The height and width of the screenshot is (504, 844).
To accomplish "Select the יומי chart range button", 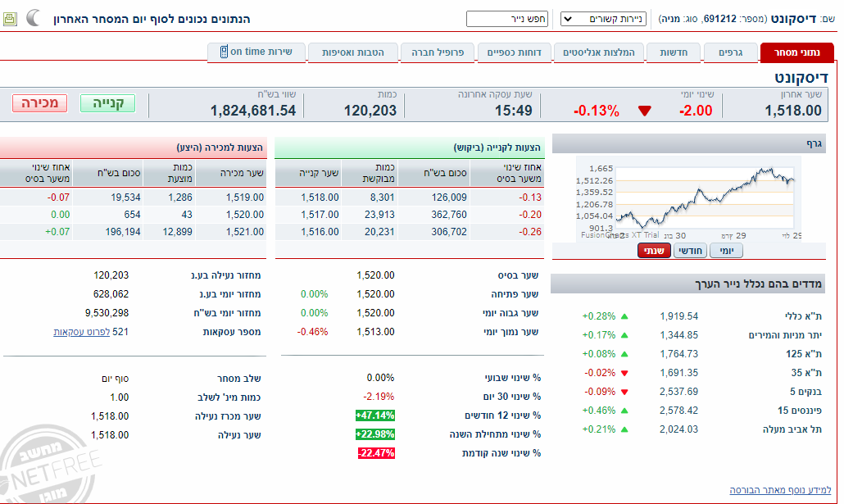I will point(726,251).
